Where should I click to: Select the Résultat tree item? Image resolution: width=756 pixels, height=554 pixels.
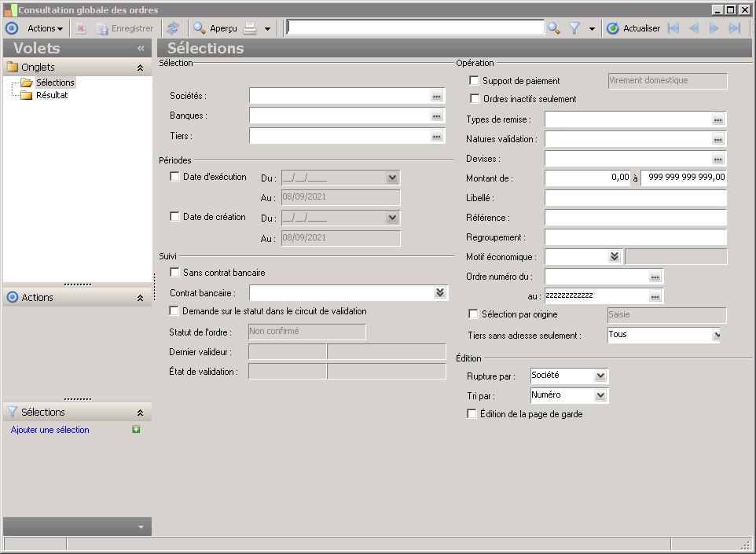click(52, 95)
